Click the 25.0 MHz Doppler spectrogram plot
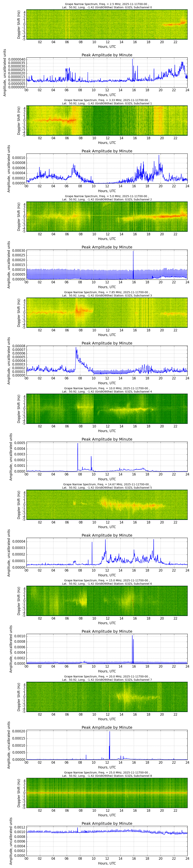 click(x=107, y=793)
